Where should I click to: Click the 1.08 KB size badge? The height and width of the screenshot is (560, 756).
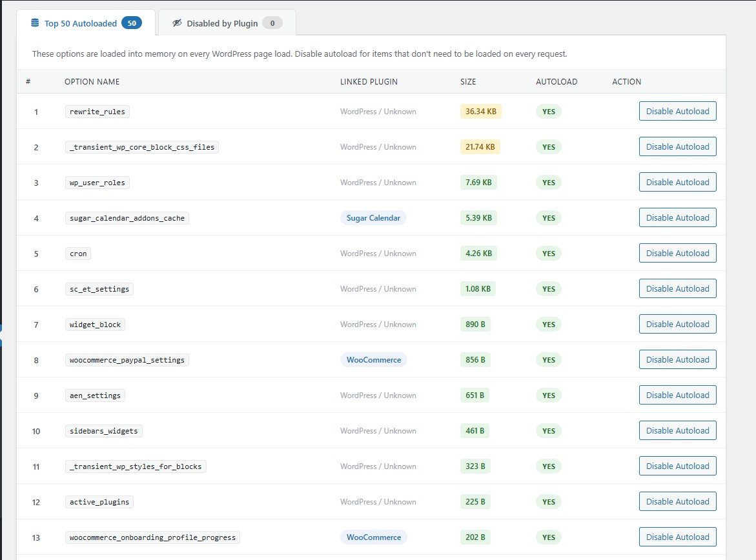coord(478,289)
